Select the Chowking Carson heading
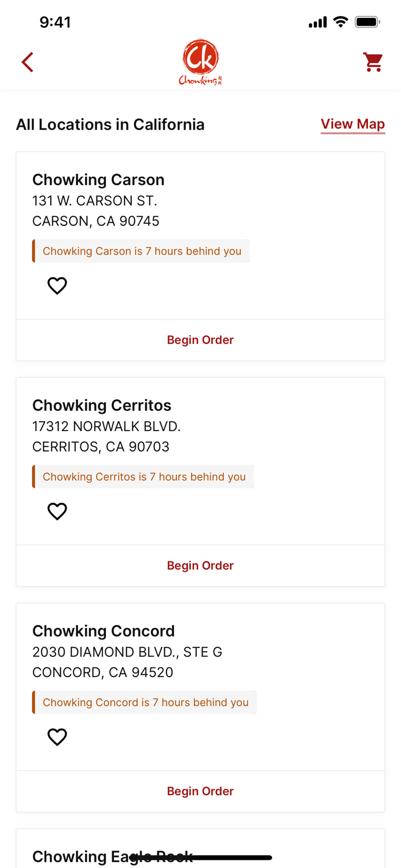This screenshot has height=868, width=401. pos(98,180)
